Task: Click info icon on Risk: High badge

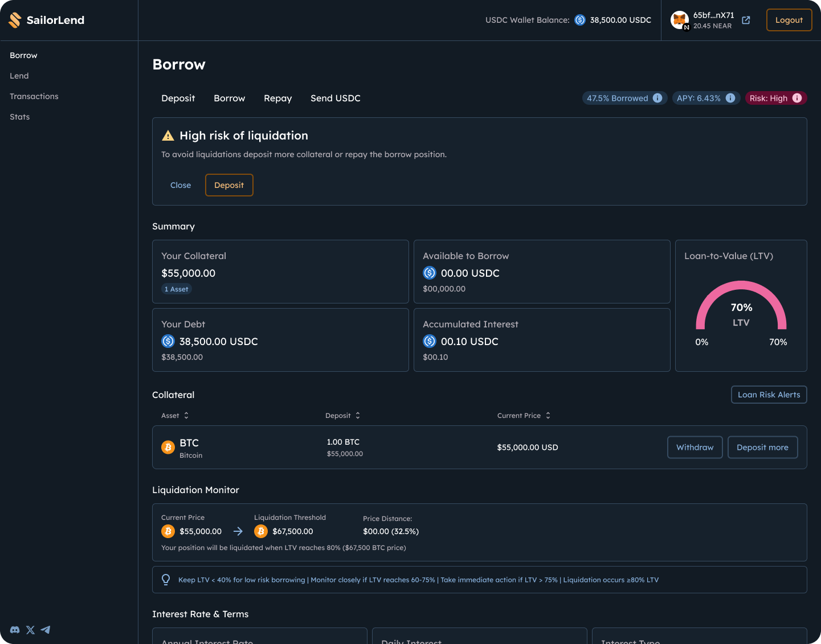Action: (797, 98)
